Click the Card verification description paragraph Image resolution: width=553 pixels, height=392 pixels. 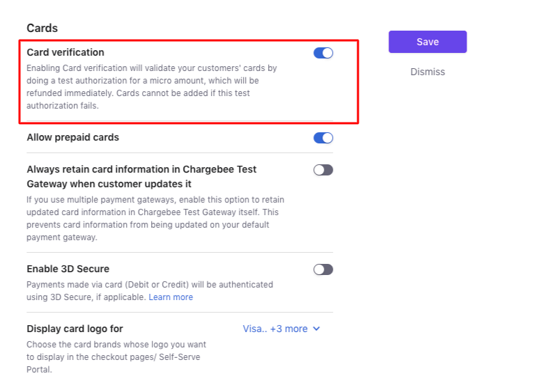point(152,87)
